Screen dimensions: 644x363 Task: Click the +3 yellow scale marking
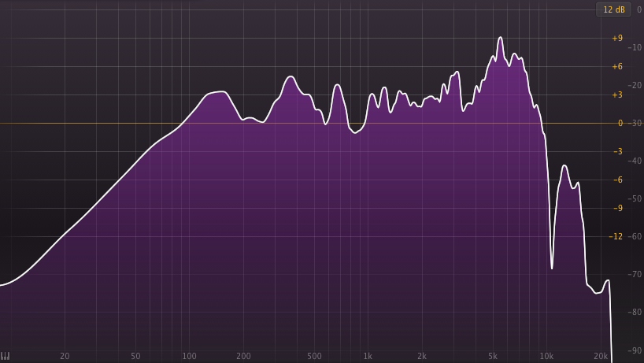pos(617,94)
